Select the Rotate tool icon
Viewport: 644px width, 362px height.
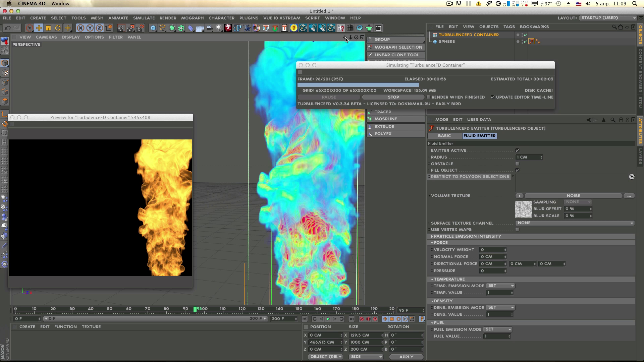tap(58, 28)
